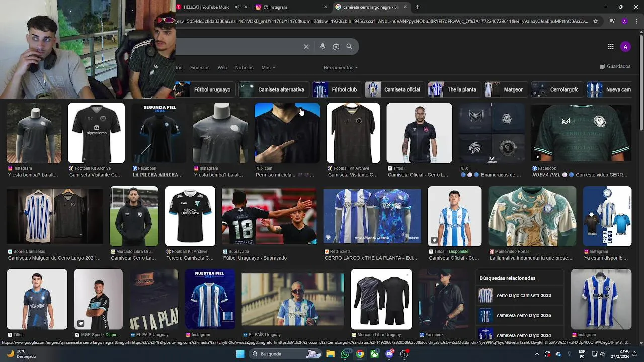Open the Chrome three-dot menu

click(636, 21)
